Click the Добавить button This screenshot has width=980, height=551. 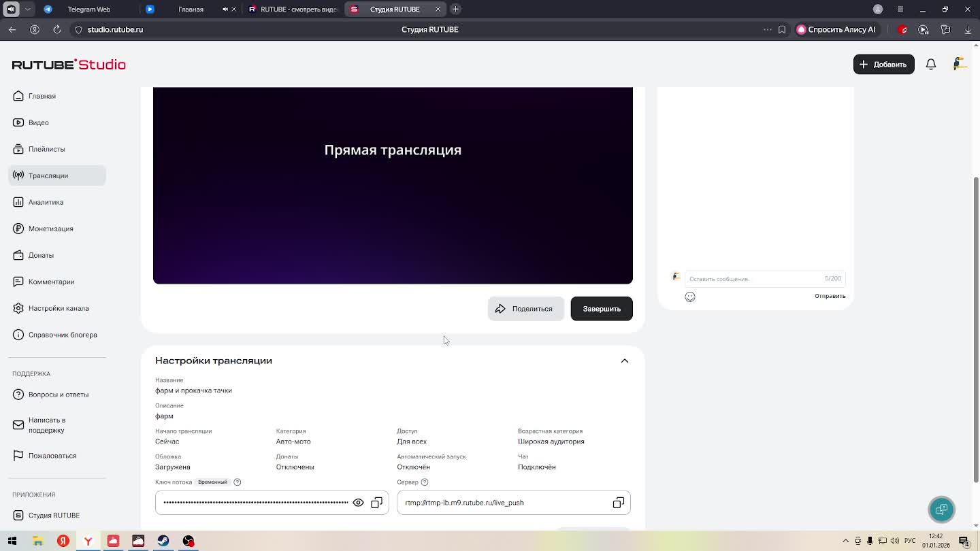[x=883, y=64]
